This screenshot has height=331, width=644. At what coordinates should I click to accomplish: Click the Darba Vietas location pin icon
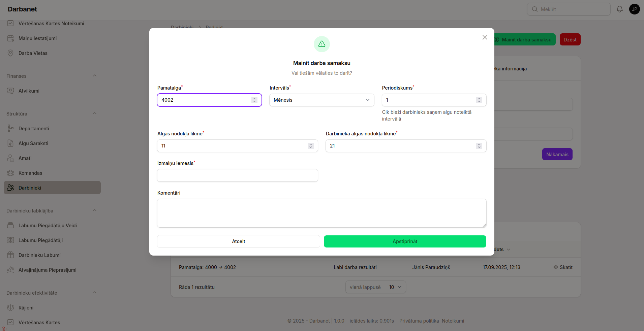tap(10, 53)
